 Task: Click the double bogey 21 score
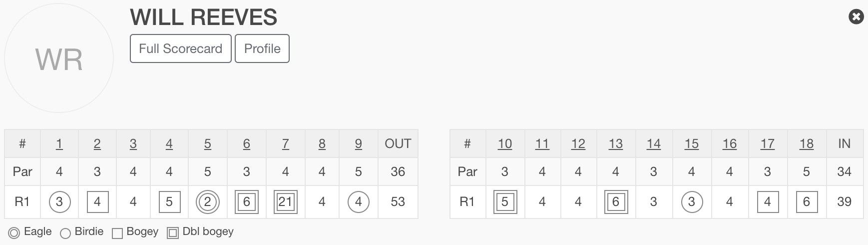[x=285, y=202]
